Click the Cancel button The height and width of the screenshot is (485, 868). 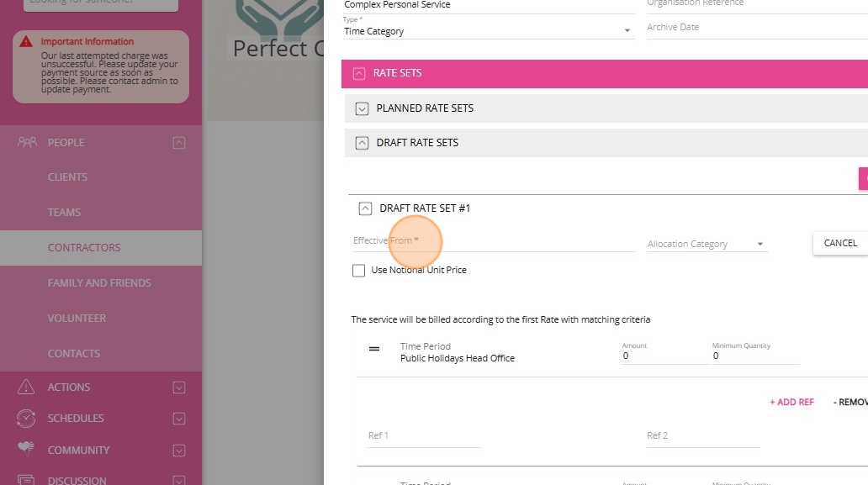[x=840, y=243]
